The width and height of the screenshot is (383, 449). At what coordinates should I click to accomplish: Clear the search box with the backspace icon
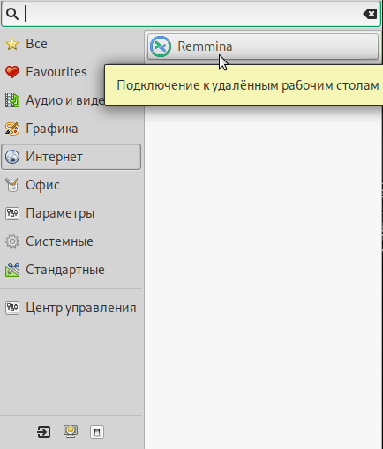tap(370, 14)
